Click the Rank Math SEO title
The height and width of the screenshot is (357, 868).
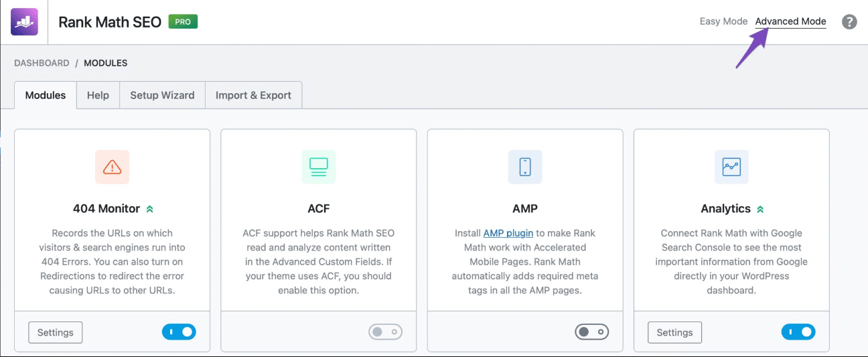(x=110, y=21)
